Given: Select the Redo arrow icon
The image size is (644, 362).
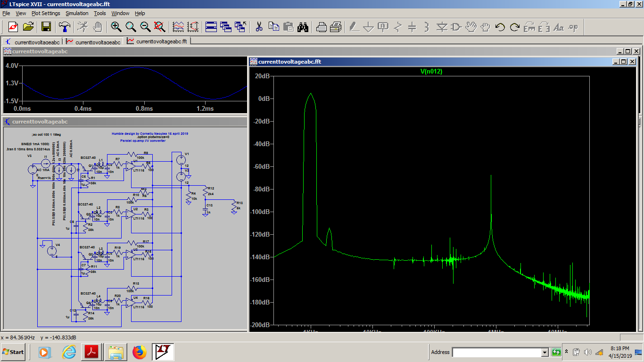Looking at the screenshot, I should click(x=515, y=27).
